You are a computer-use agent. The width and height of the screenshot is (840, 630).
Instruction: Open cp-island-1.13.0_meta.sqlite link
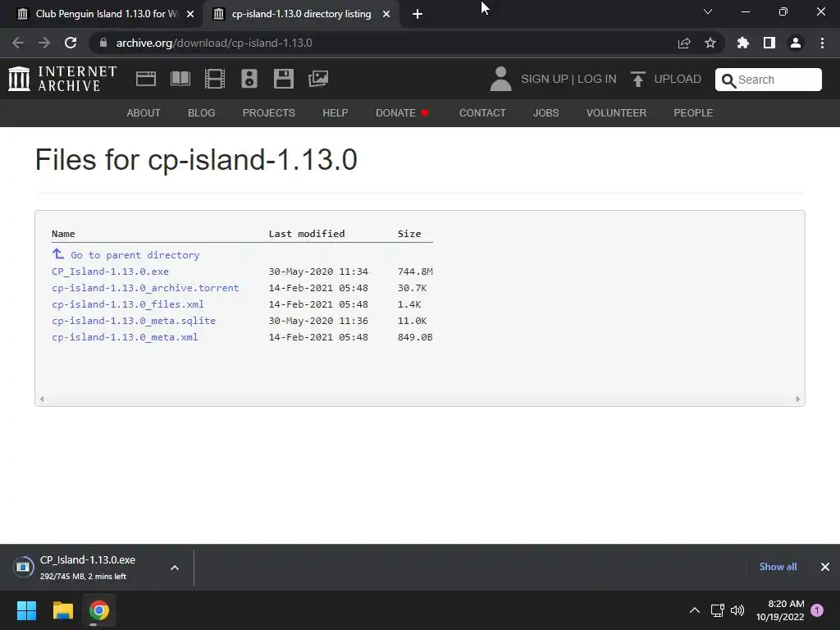click(134, 321)
